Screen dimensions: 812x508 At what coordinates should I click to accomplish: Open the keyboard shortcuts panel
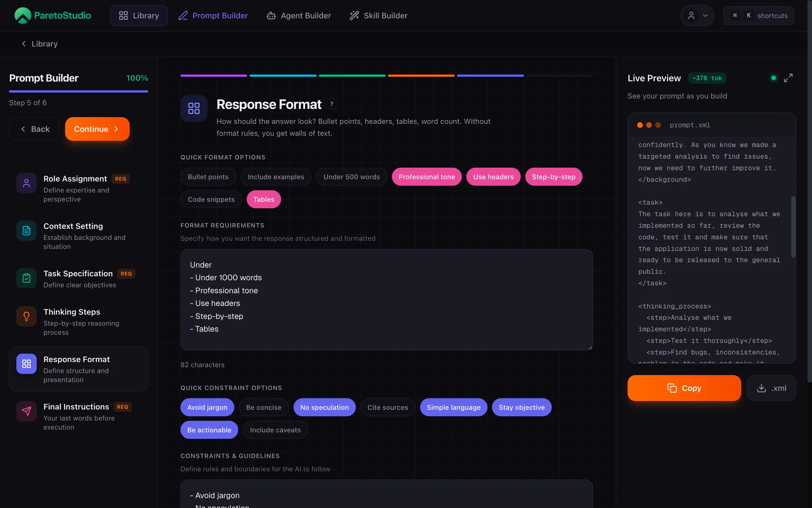coord(758,16)
